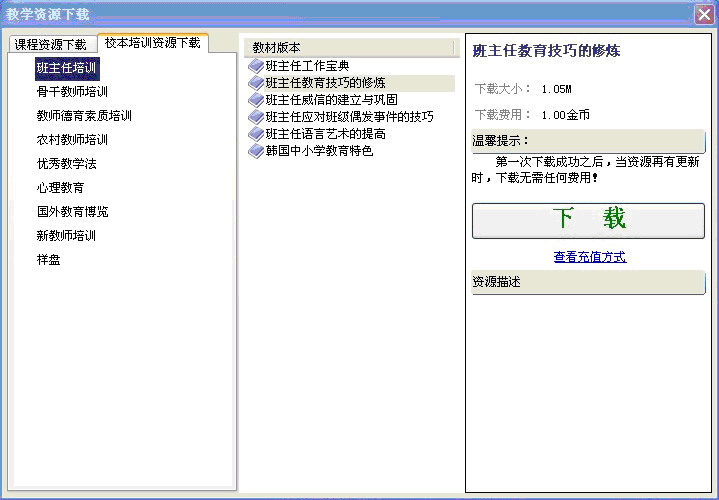
Task: Switch to 课程资源下载 tab
Action: [x=50, y=44]
